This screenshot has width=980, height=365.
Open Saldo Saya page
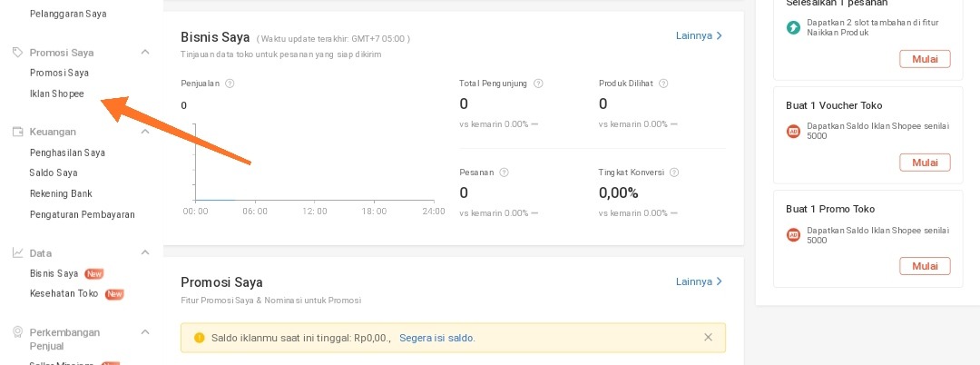pos(54,173)
